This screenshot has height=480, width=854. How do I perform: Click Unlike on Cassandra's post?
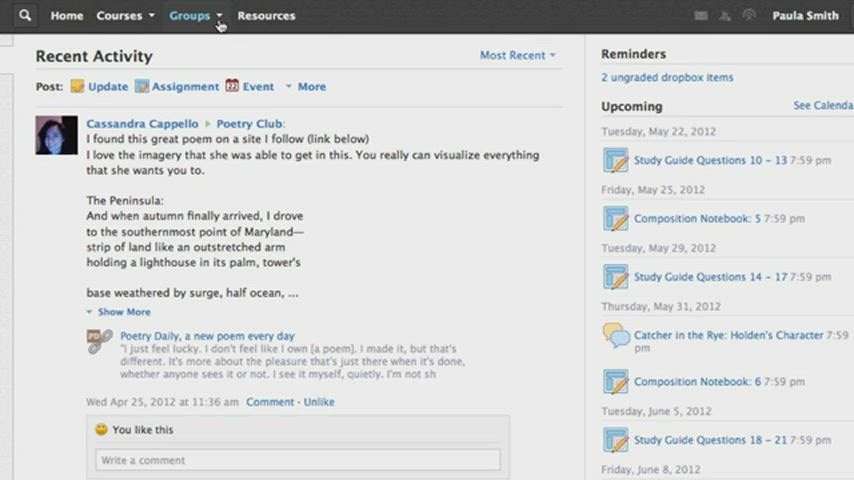(319, 402)
